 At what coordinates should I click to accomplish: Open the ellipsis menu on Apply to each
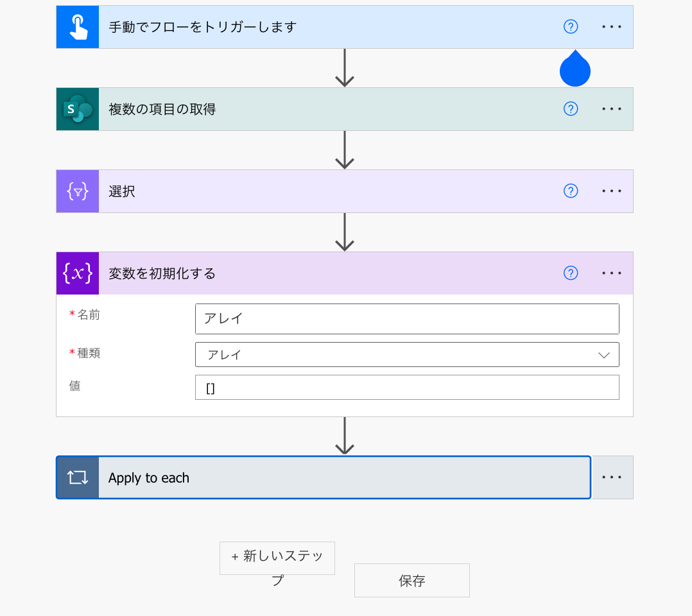611,477
